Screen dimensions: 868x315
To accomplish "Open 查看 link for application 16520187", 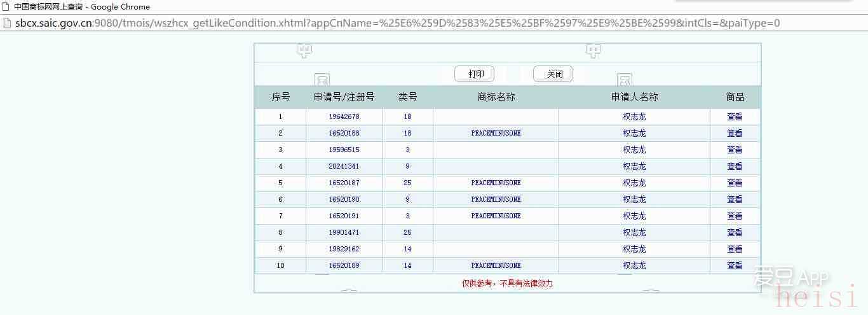I will (735, 183).
